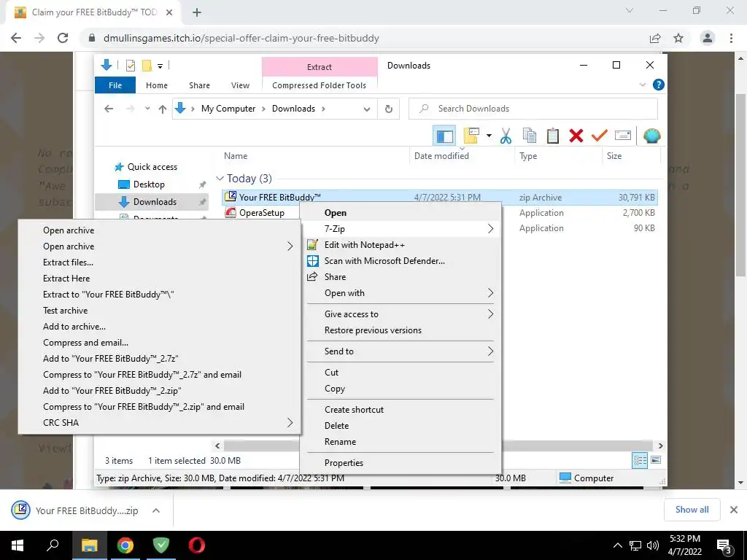Click the Explorer back arrow
This screenshot has height=560, width=747.
[109, 109]
